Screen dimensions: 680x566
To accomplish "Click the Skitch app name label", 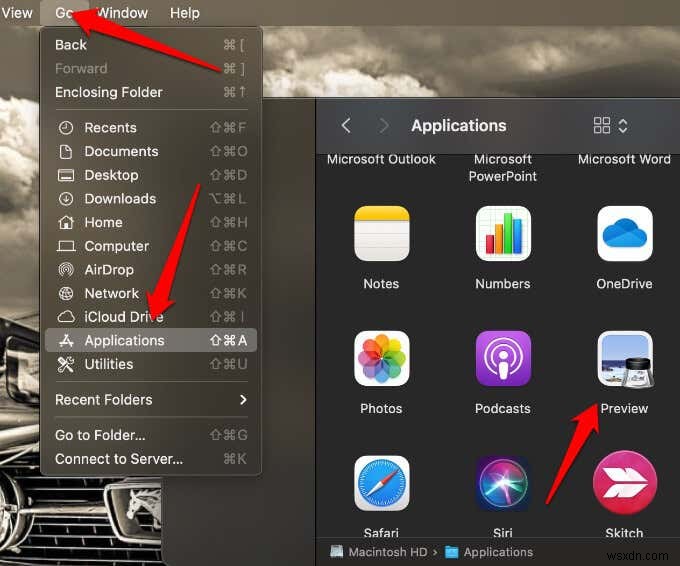I will pos(624,533).
